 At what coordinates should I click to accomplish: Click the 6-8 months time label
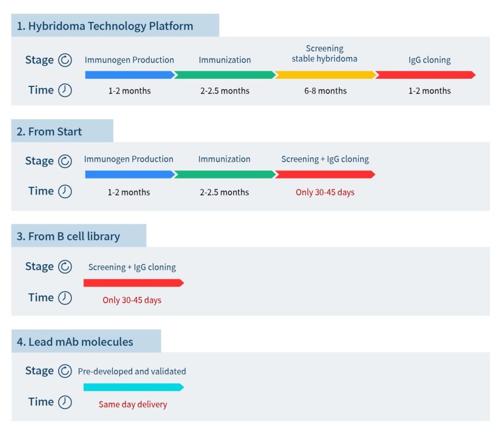pos(325,91)
